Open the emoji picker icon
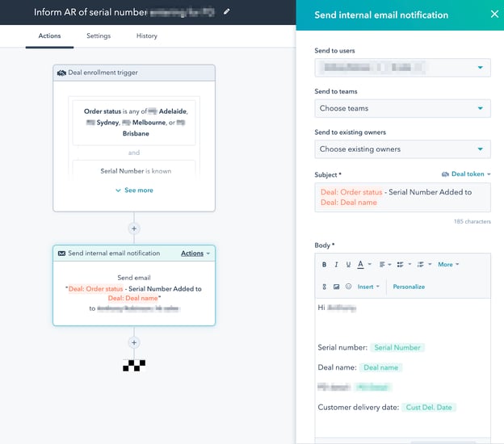504x444 pixels. point(348,287)
